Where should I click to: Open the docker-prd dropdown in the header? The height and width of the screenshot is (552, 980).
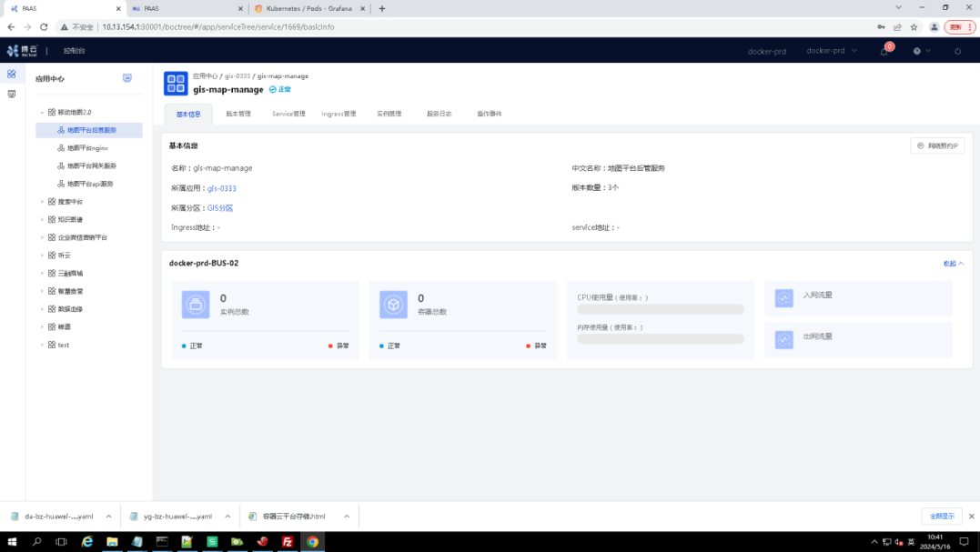tap(832, 51)
